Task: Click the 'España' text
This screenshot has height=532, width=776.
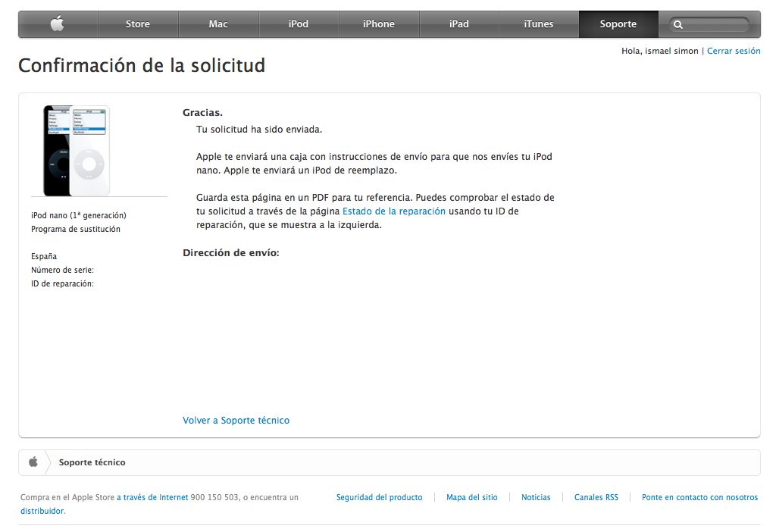Action: pyautogui.click(x=44, y=256)
